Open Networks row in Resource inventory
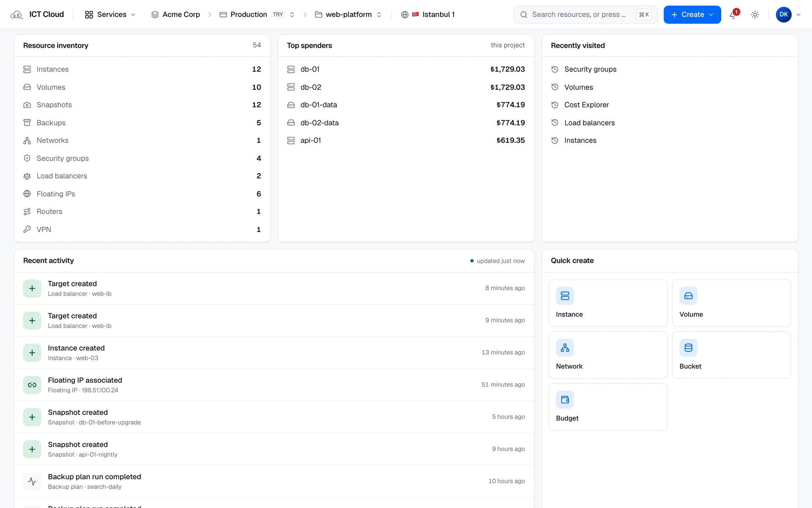Screen dimensions: 812x508 [142, 141]
